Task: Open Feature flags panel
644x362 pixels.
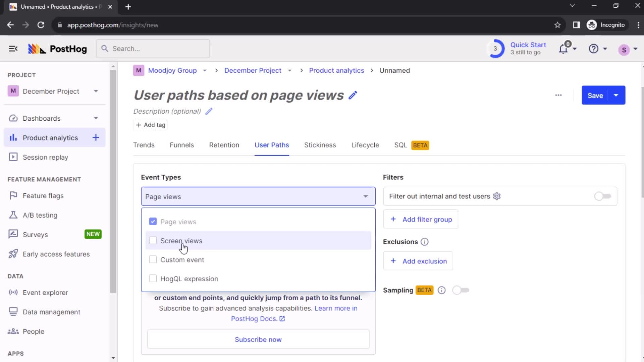Action: [43, 195]
